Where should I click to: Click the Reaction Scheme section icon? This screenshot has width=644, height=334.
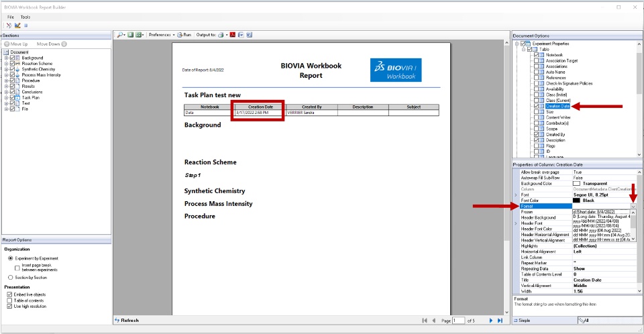pos(17,64)
